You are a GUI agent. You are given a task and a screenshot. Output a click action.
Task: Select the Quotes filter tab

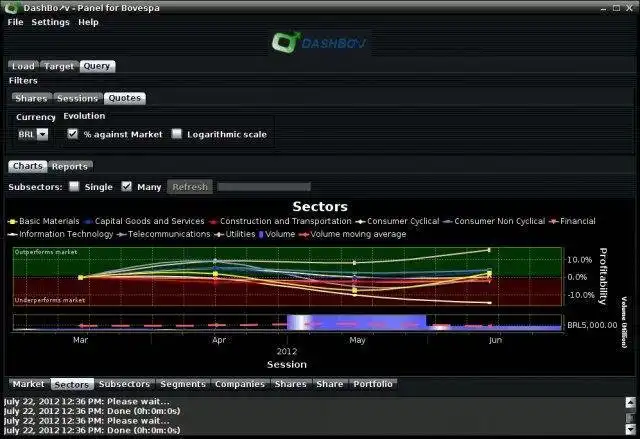(x=124, y=98)
